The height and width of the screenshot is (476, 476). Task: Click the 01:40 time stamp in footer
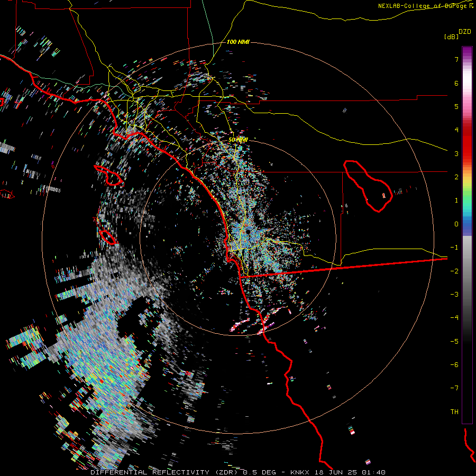373,472
